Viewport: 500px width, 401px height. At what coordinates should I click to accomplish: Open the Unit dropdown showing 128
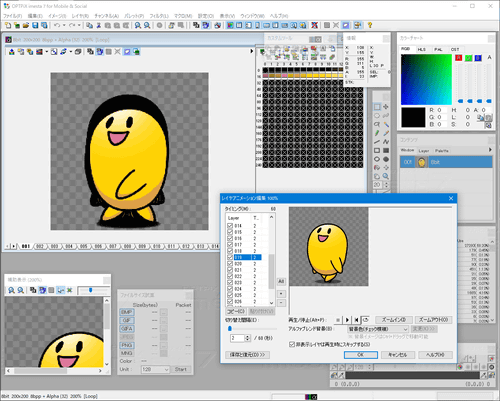[x=155, y=369]
